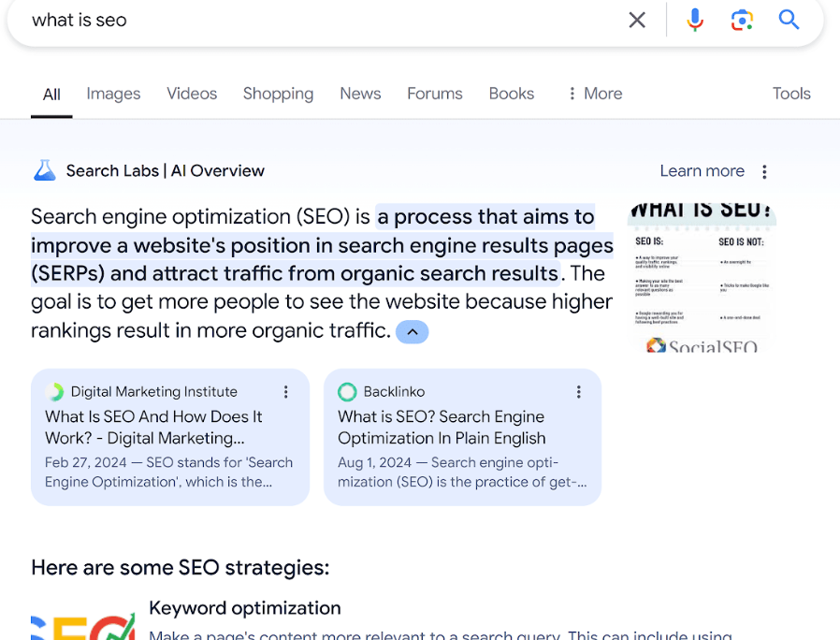Go to the Forums tab

point(434,94)
